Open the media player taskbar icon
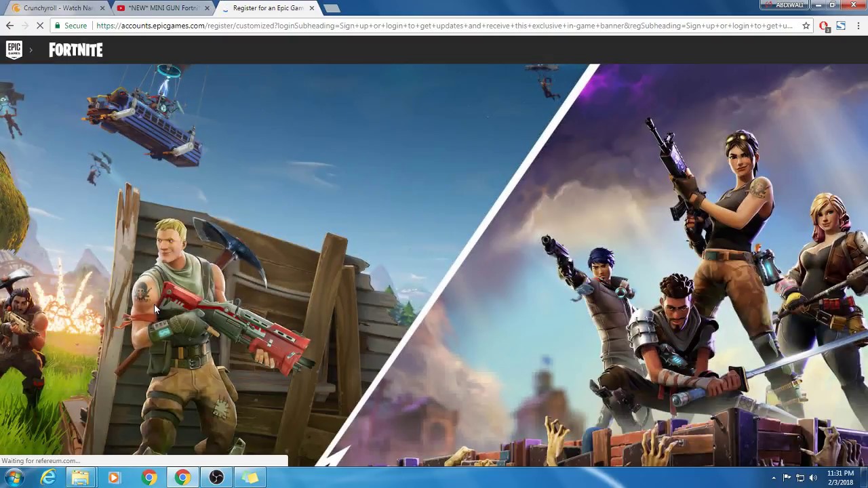The height and width of the screenshot is (488, 868). 114,478
